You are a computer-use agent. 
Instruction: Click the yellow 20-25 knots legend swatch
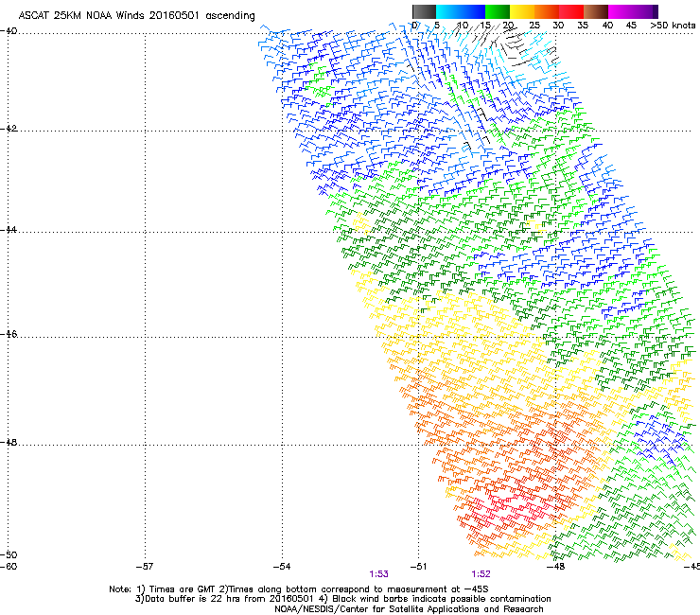[x=522, y=11]
